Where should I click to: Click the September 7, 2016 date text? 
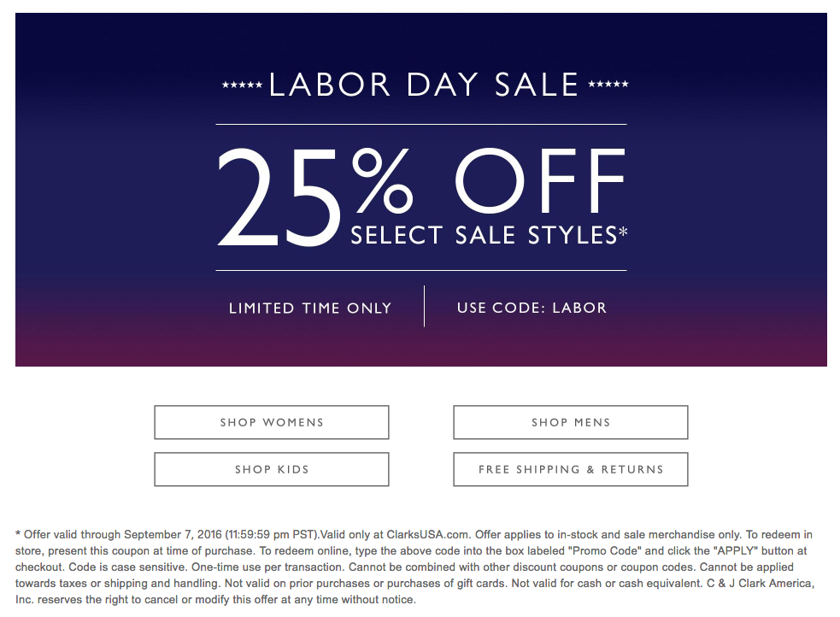pyautogui.click(x=173, y=534)
